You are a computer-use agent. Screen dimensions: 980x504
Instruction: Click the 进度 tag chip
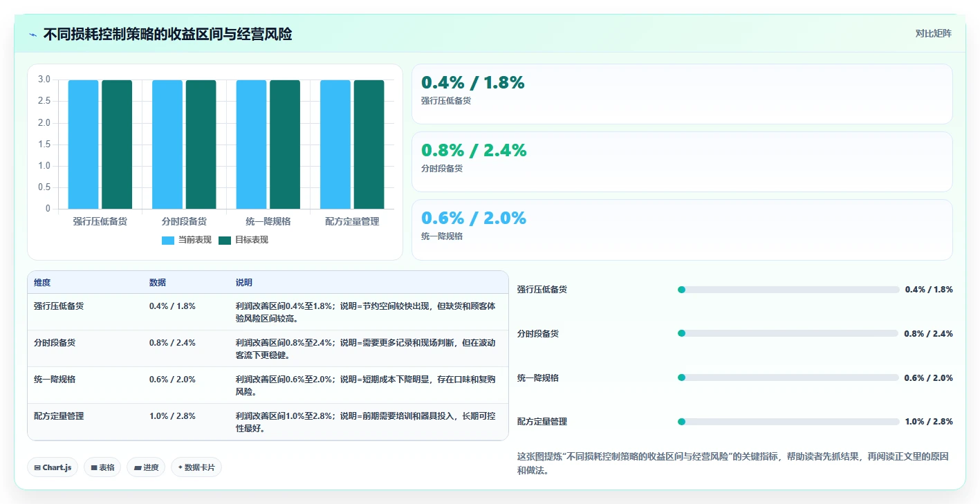point(146,467)
